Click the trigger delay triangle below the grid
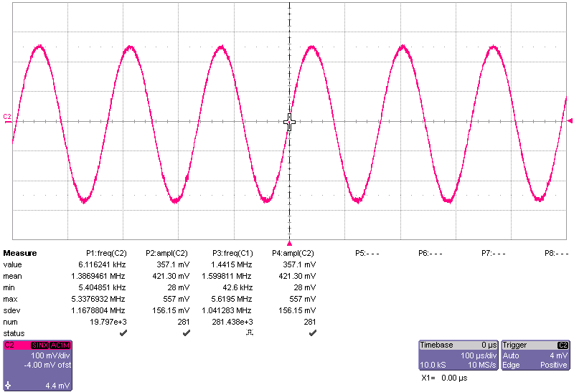 pyautogui.click(x=290, y=243)
